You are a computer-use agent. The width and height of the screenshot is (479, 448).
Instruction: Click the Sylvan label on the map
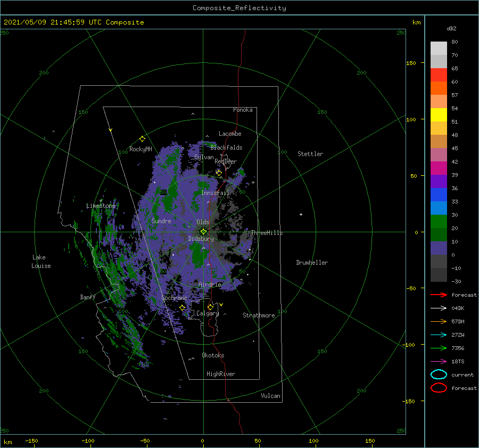[x=204, y=157]
